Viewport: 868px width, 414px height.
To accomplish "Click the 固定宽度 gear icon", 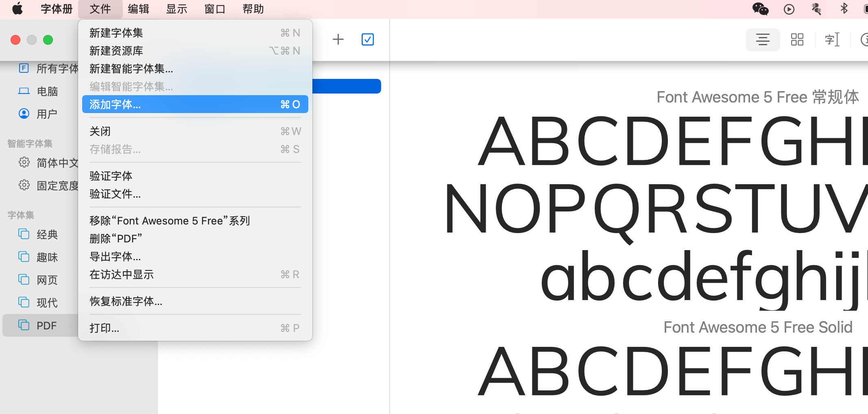I will (x=24, y=185).
